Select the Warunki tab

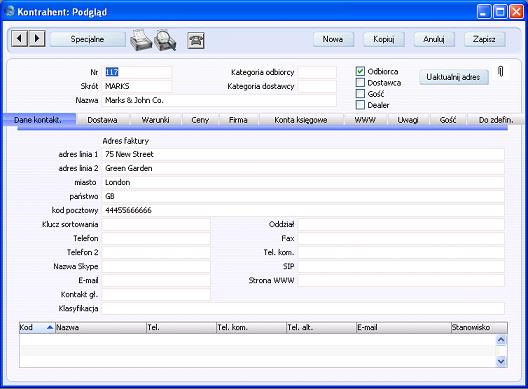click(x=155, y=120)
